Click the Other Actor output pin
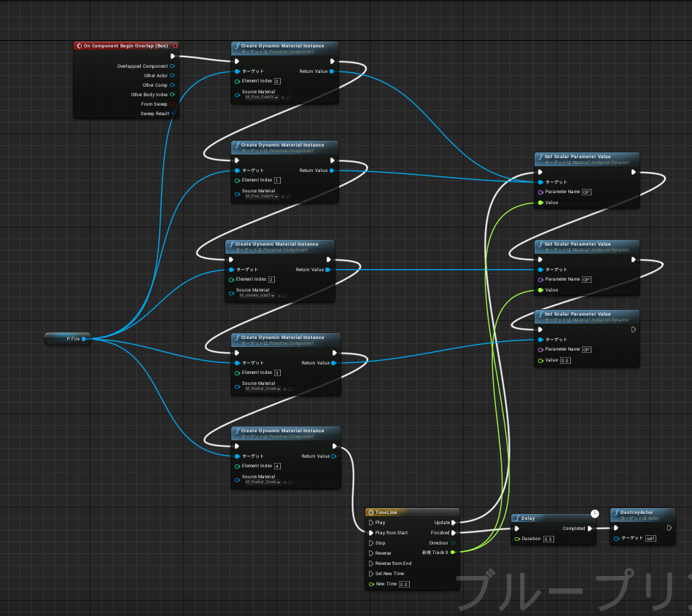692x616 pixels. [x=172, y=76]
